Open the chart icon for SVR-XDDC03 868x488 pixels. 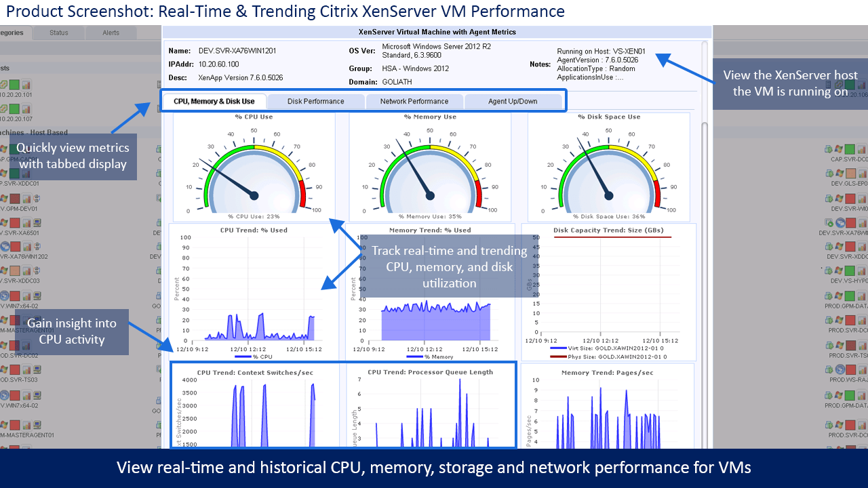coord(26,270)
